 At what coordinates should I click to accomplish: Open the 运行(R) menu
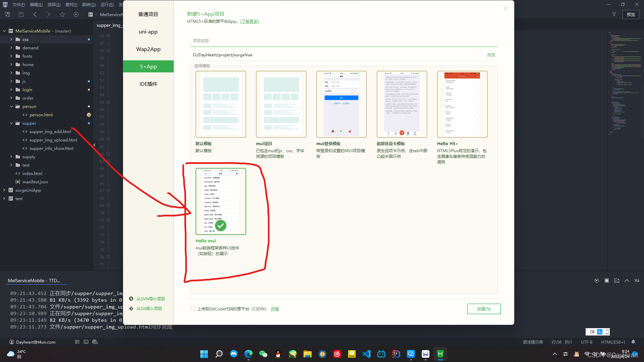(x=107, y=4)
